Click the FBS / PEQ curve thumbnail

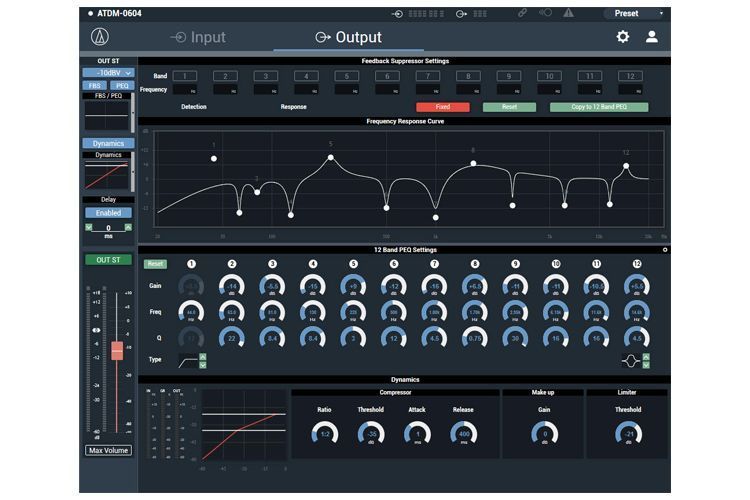pyautogui.click(x=106, y=115)
